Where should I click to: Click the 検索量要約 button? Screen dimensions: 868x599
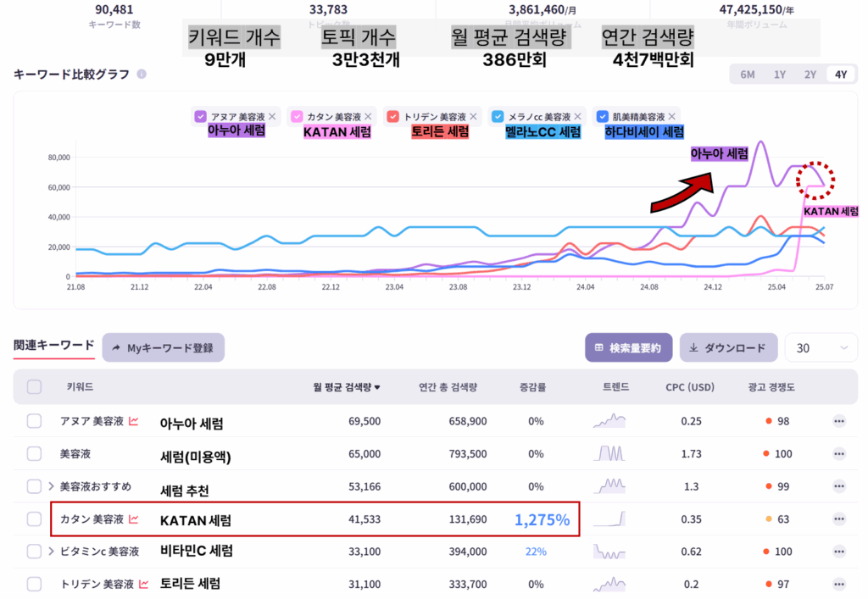tap(629, 348)
